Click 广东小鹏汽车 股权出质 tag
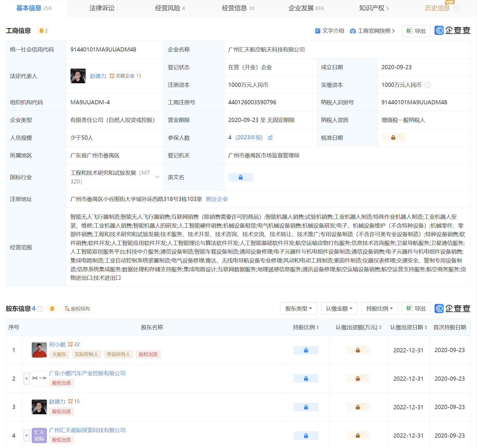The width and height of the screenshot is (477, 448). coord(61,383)
